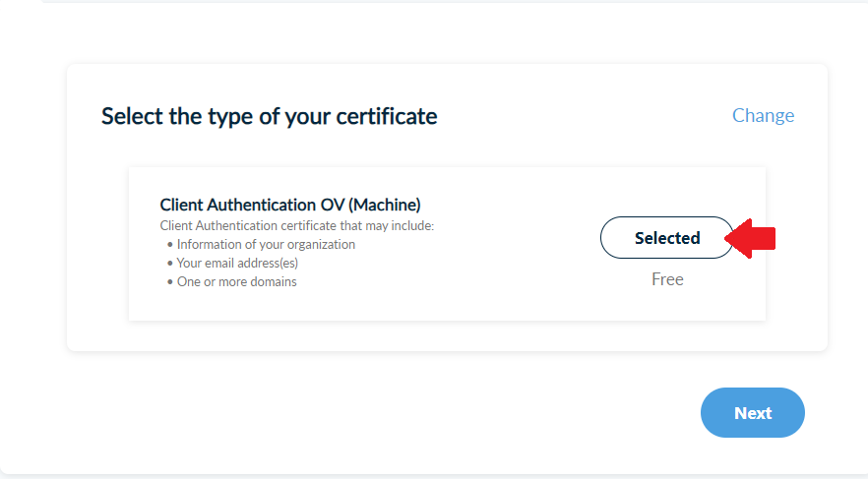Open the Change link for certificate type

click(x=763, y=115)
